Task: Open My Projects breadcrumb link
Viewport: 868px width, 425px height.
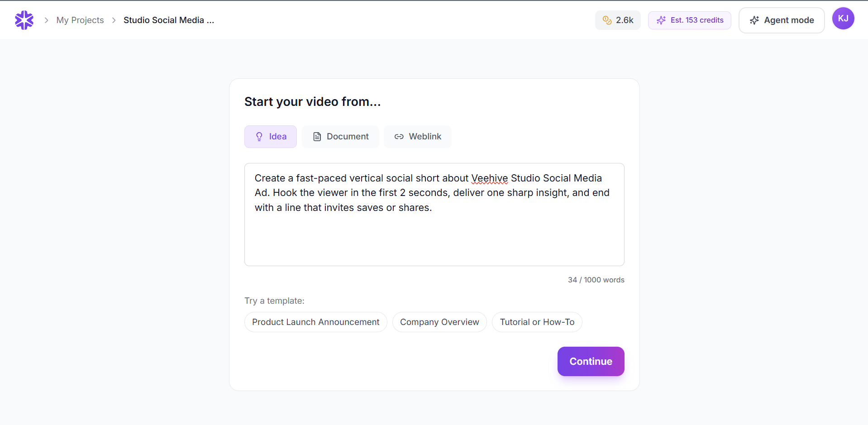Action: [x=80, y=20]
